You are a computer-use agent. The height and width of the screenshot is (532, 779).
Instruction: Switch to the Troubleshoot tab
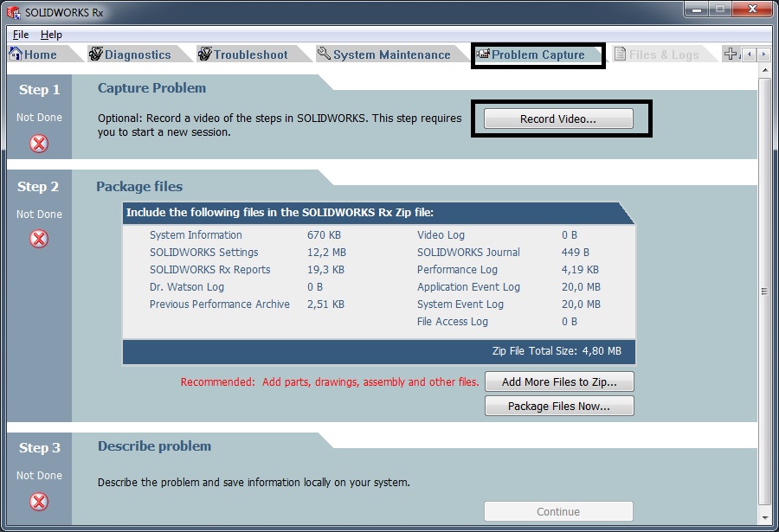pos(250,54)
